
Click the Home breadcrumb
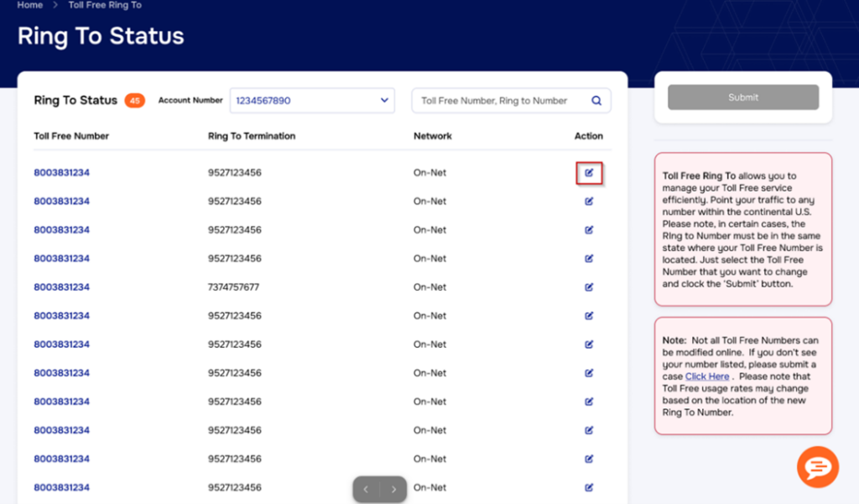tap(30, 5)
